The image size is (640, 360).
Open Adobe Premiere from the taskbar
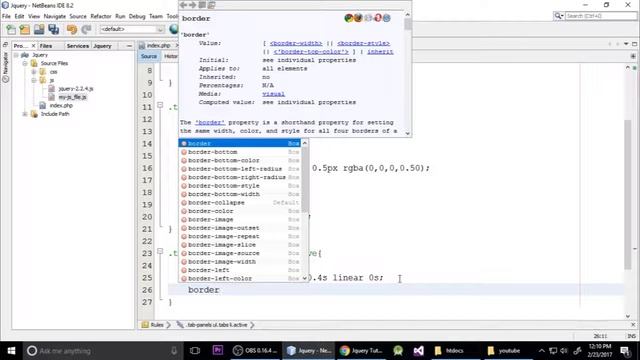click(218, 350)
